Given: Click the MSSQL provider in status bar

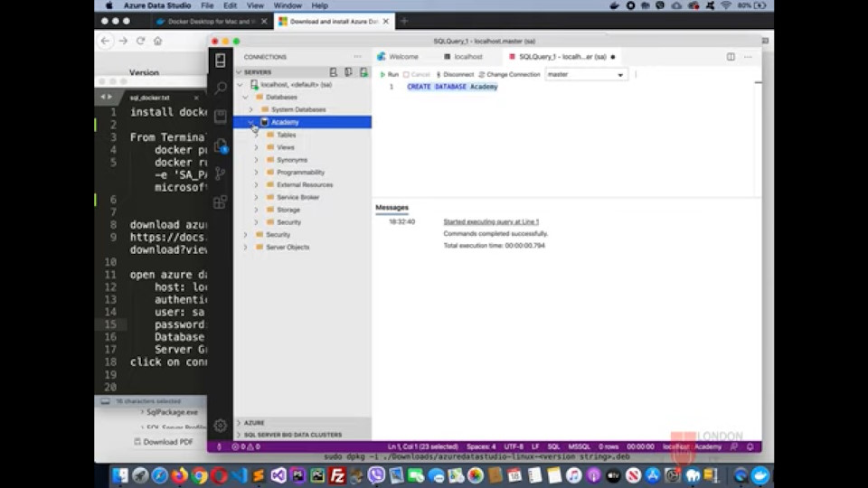Looking at the screenshot, I should click(x=579, y=446).
